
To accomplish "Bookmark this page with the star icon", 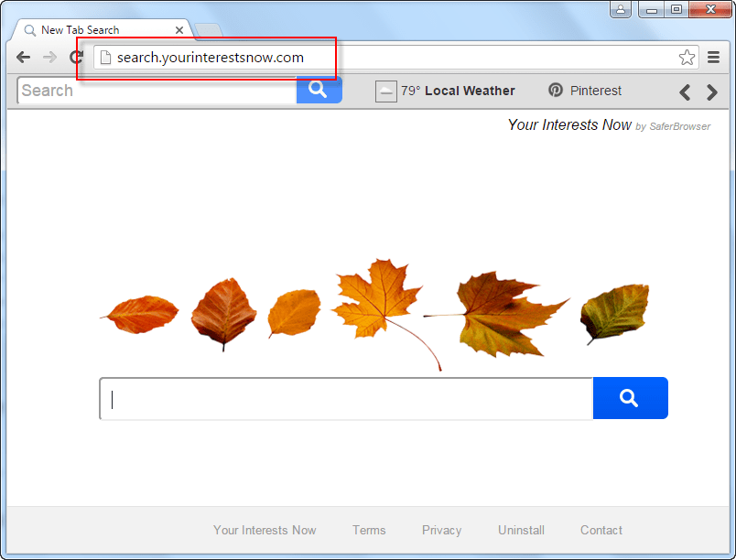I will pos(687,58).
